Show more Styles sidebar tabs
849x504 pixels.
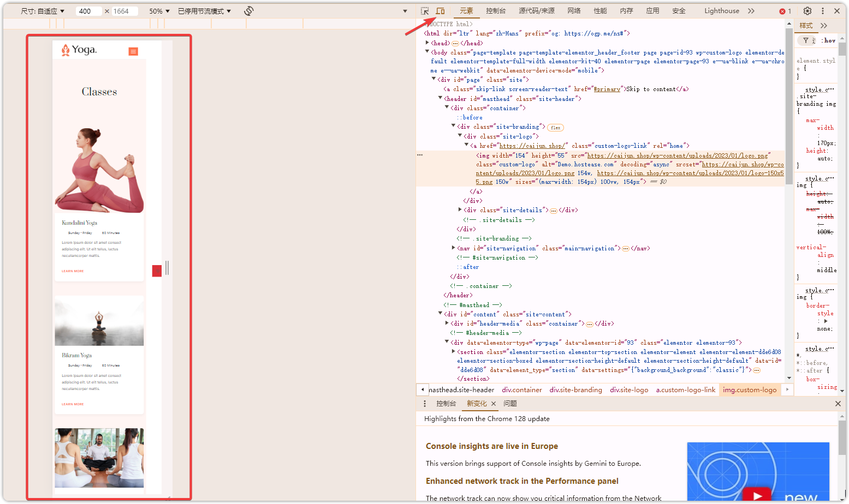824,26
